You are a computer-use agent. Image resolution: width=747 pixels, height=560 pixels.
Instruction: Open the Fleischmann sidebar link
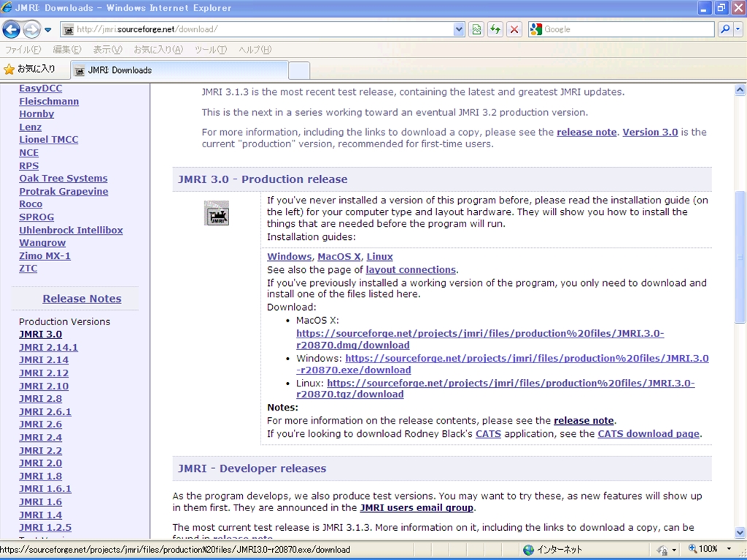pyautogui.click(x=49, y=101)
